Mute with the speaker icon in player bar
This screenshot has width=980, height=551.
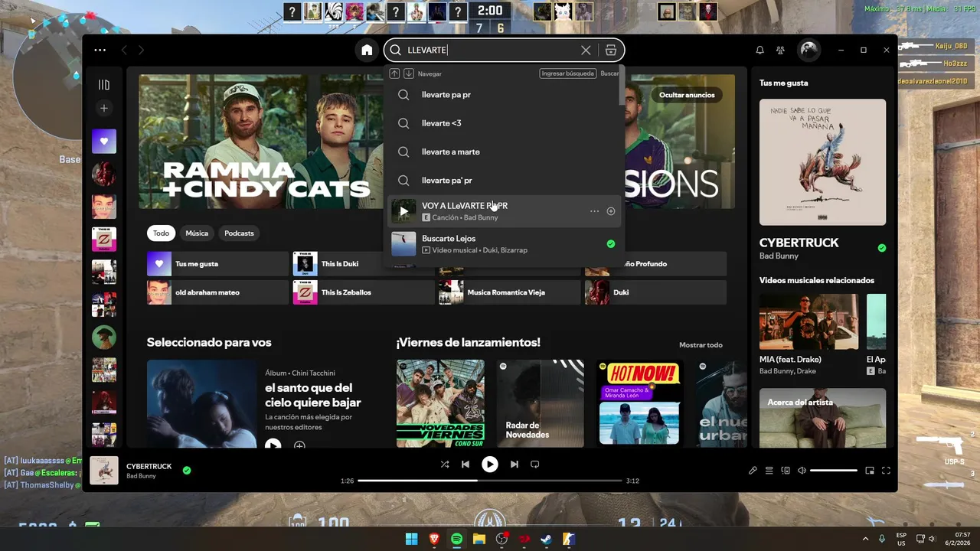point(802,471)
